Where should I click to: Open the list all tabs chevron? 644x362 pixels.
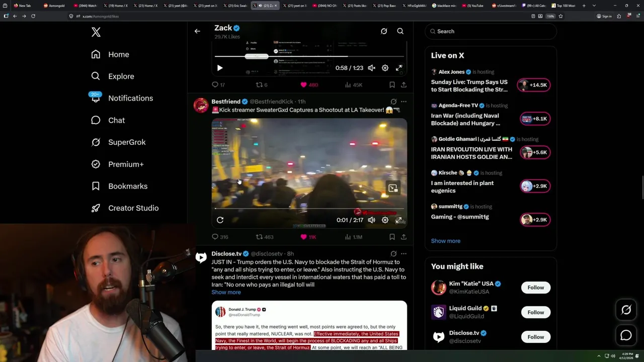pos(594,6)
